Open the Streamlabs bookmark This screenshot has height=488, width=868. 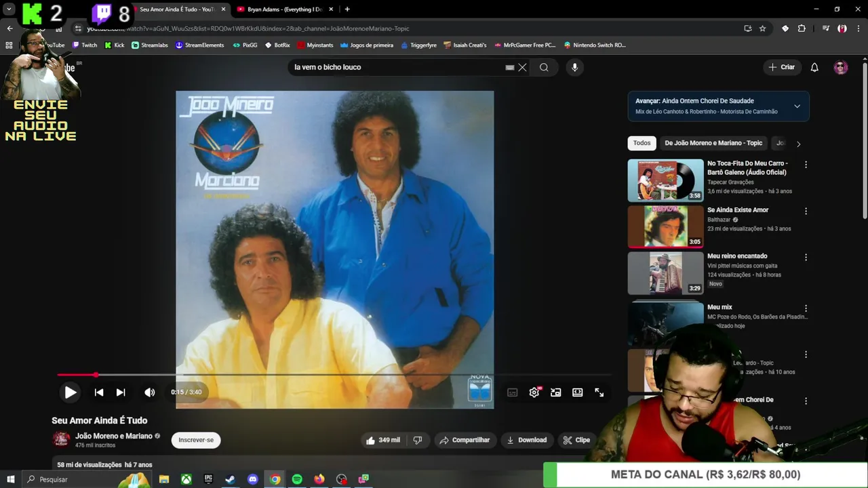click(150, 45)
